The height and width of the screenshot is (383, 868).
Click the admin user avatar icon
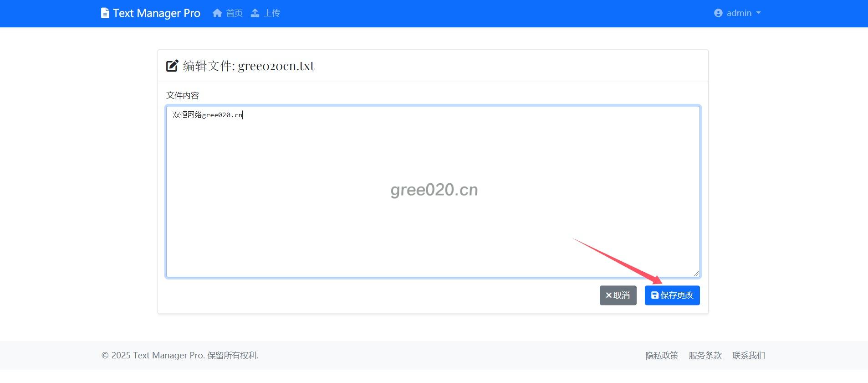718,13
